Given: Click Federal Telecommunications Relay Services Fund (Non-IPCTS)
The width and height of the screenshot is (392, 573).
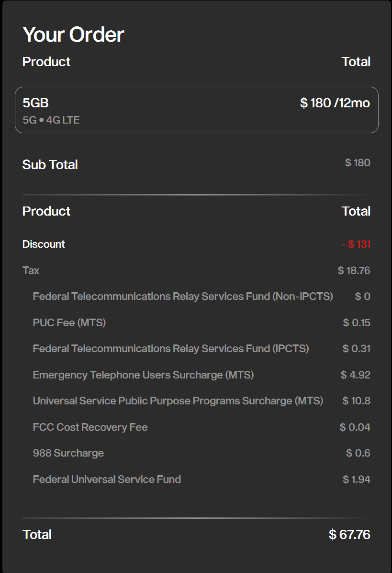Looking at the screenshot, I should click(x=182, y=297).
